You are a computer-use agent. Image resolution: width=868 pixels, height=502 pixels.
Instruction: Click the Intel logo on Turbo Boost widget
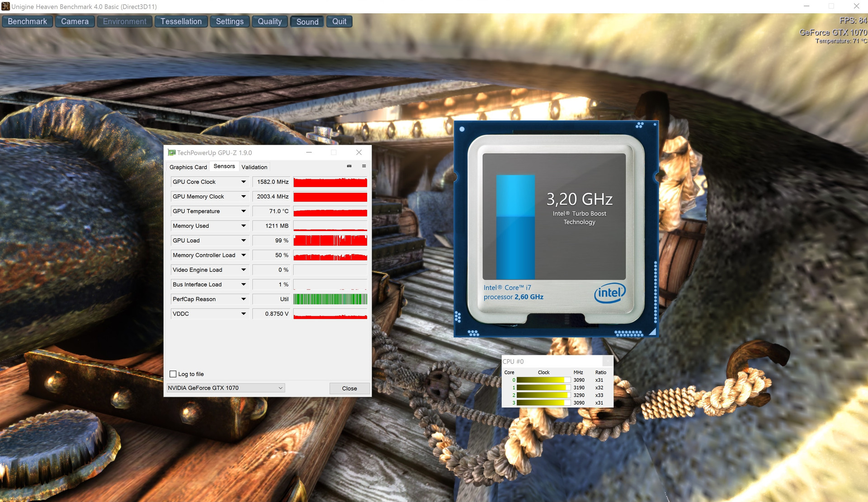610,293
